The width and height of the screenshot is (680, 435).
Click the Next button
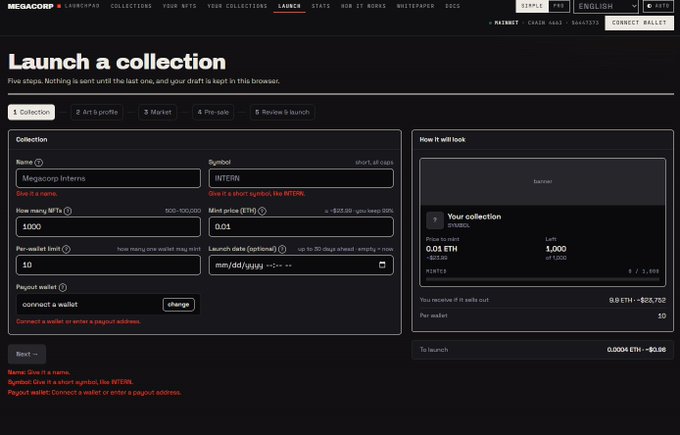(27, 354)
